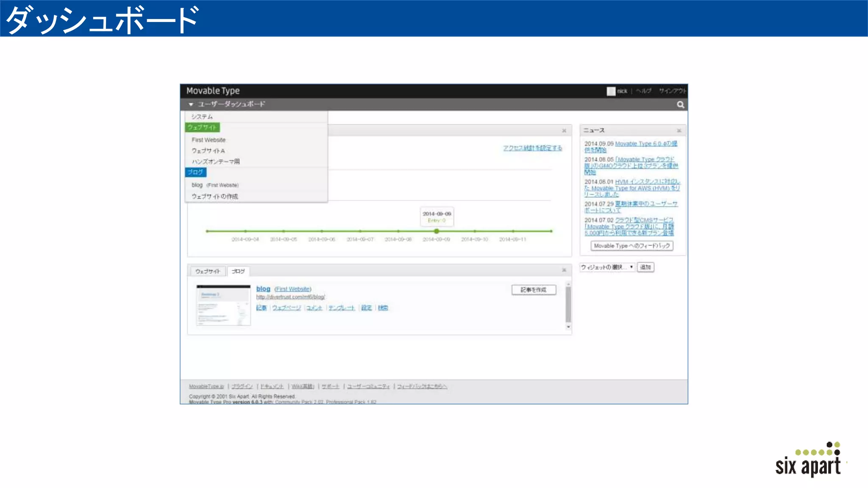Image resolution: width=868 pixels, height=488 pixels.
Task: Click the add widget button
Action: click(645, 267)
